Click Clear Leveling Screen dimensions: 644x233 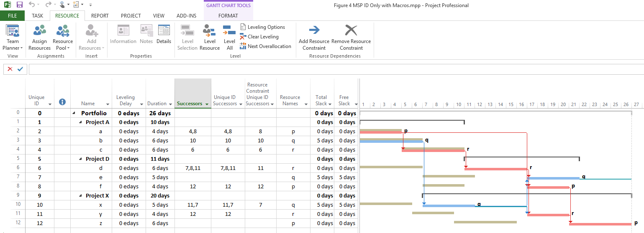click(x=262, y=37)
